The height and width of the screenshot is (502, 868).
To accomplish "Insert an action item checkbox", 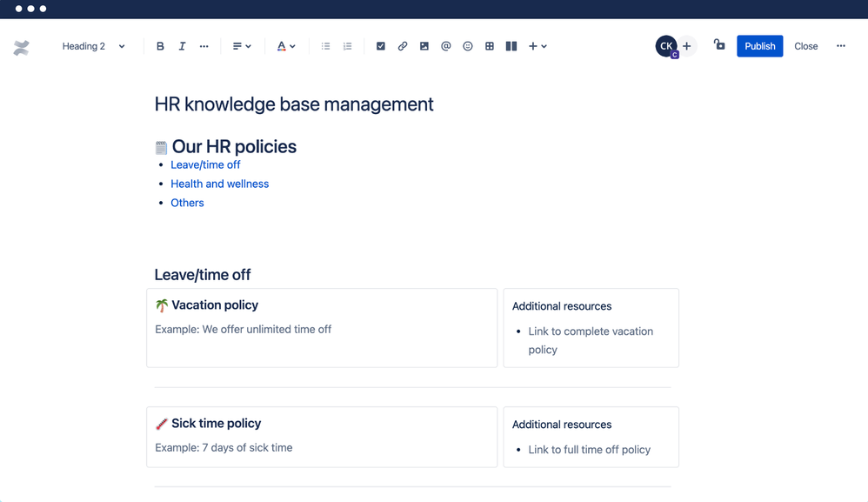I will [x=381, y=46].
